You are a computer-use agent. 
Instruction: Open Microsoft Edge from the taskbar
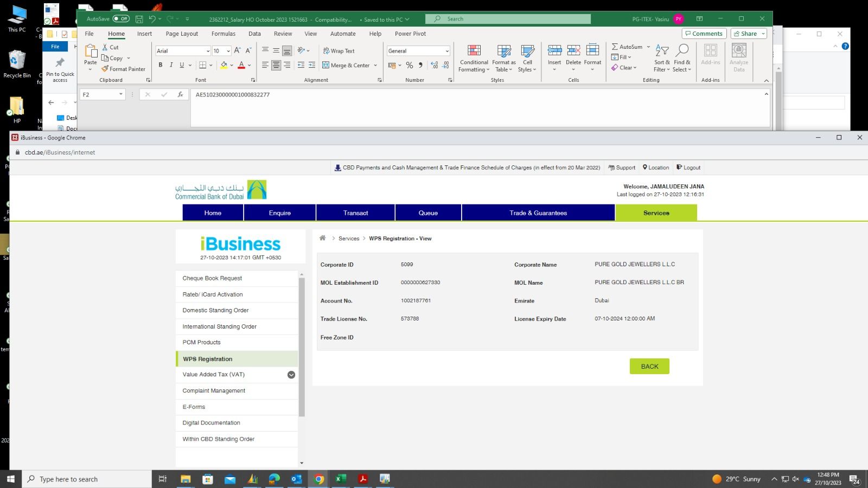click(274, 479)
